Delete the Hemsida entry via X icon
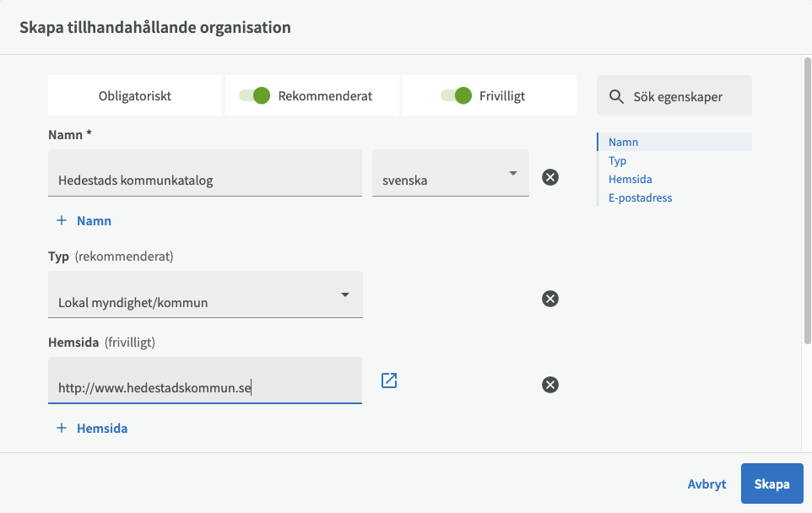The height and width of the screenshot is (513, 812). click(x=550, y=385)
